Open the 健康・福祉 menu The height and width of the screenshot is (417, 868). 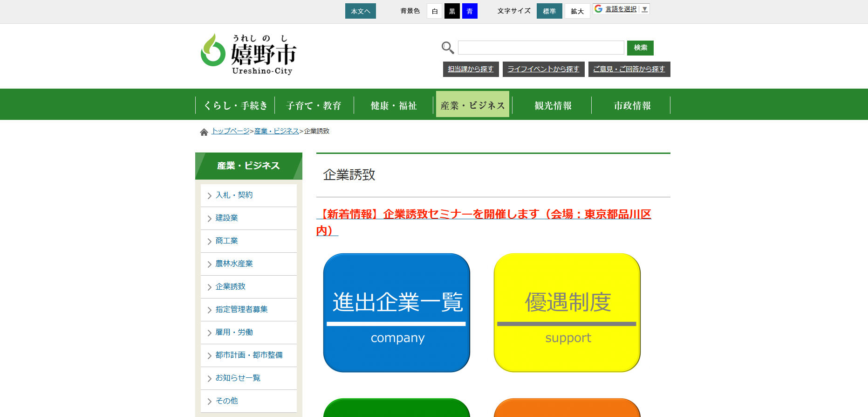pyautogui.click(x=394, y=105)
